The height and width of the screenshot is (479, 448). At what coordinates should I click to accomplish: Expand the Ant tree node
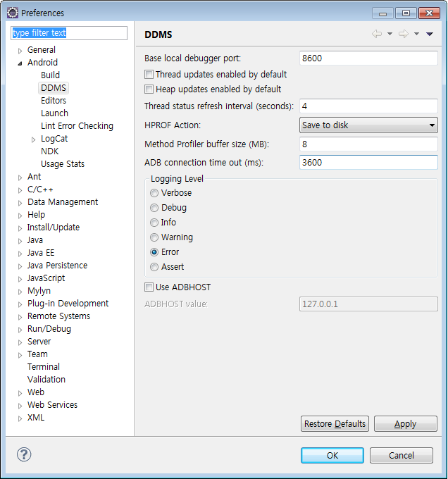[x=20, y=178]
